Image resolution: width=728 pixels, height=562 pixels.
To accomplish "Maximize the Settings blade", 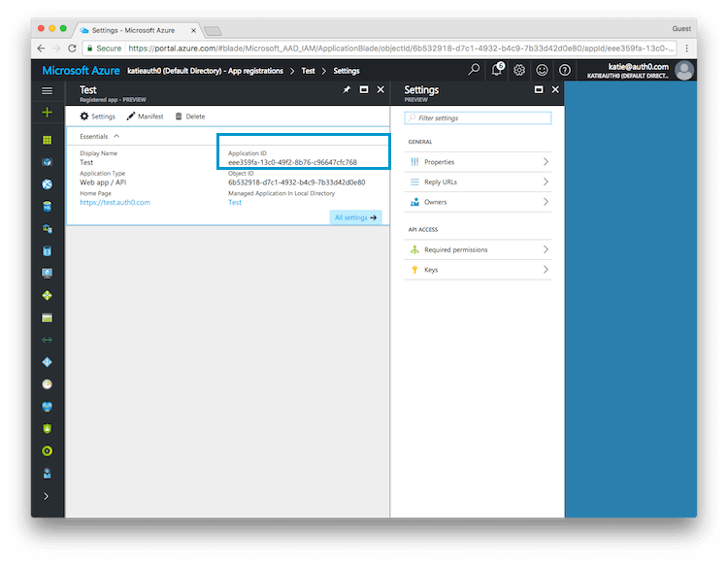I will pyautogui.click(x=539, y=89).
